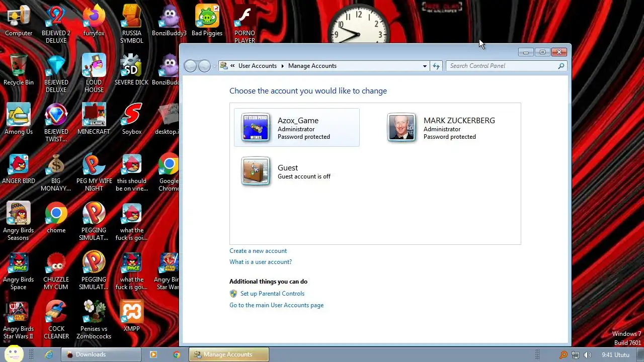
Task: Go to the main User Accounts page
Action: coord(276,305)
